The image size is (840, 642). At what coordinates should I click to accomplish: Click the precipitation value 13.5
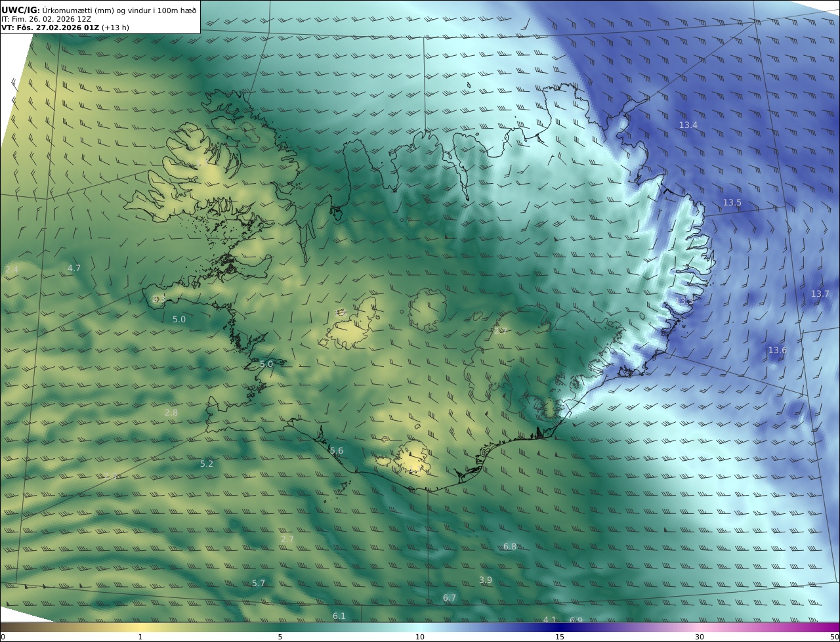[x=732, y=202]
